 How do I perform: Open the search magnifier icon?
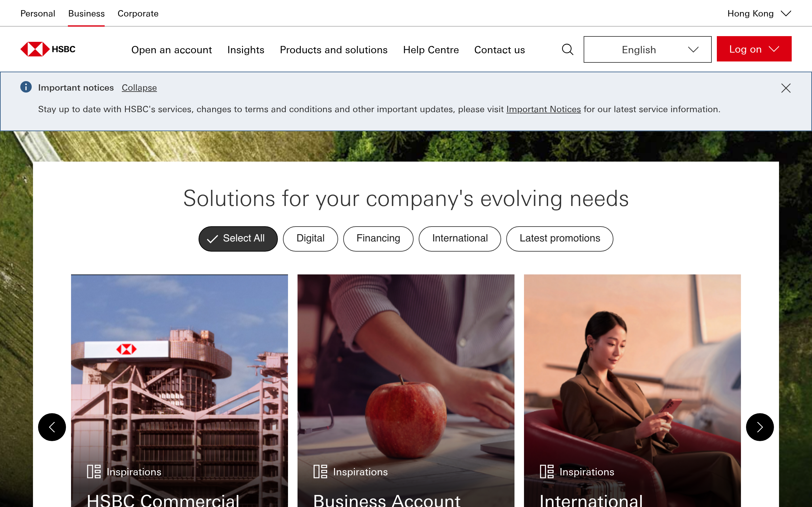pyautogui.click(x=567, y=49)
